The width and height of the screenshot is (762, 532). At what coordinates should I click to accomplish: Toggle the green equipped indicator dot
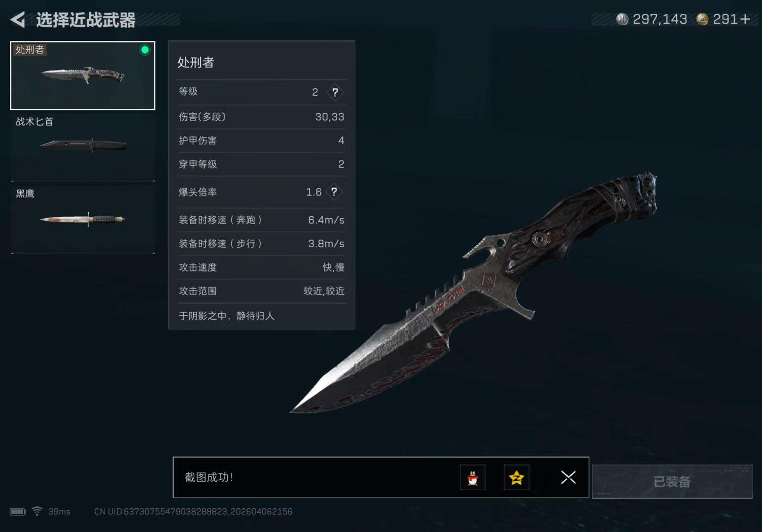click(x=145, y=50)
